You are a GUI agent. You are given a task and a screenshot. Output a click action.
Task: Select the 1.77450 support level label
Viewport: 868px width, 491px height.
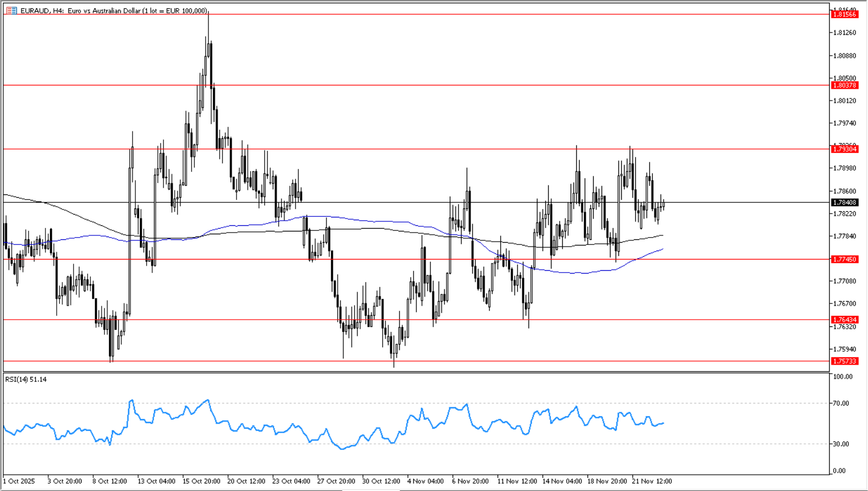(844, 259)
